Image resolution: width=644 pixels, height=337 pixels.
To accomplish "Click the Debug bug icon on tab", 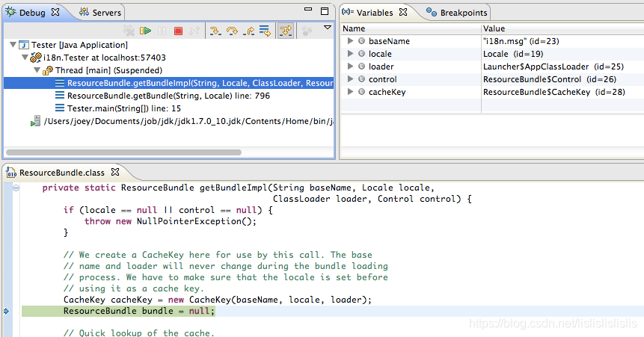I will (10, 12).
